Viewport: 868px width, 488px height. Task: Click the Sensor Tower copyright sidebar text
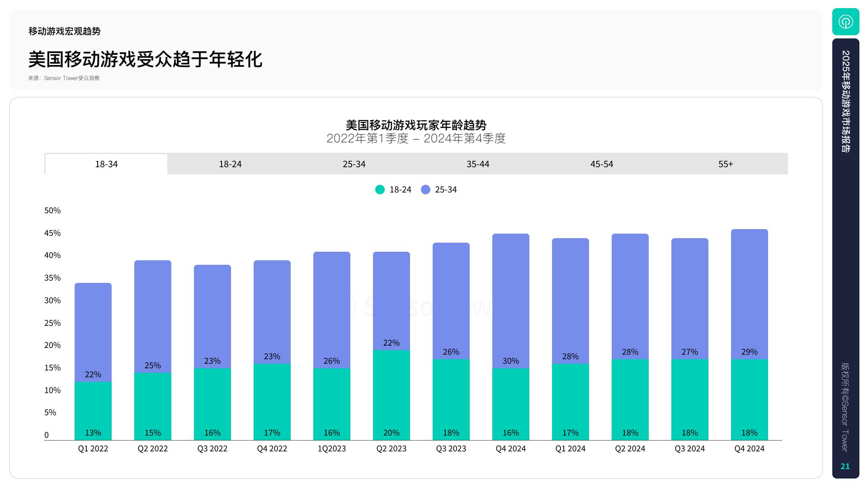coord(844,407)
